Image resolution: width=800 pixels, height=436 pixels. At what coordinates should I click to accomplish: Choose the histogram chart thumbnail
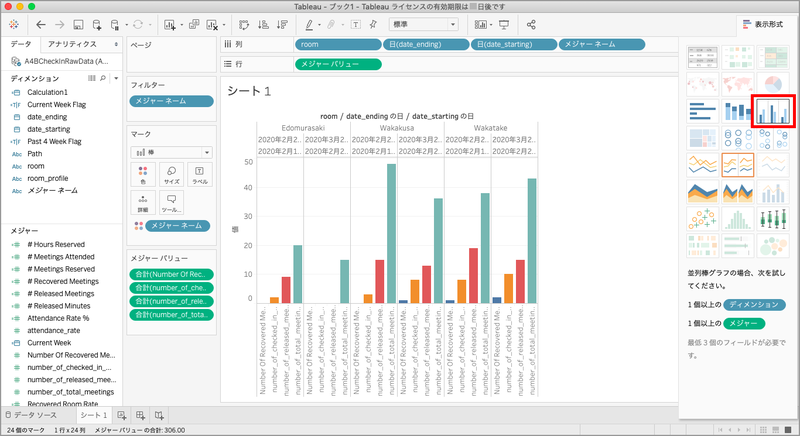click(738, 219)
